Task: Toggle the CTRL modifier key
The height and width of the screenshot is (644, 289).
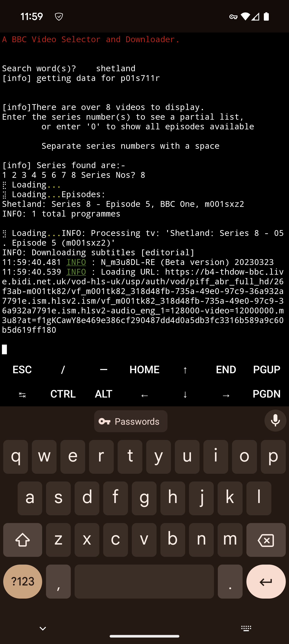Action: pos(63,394)
